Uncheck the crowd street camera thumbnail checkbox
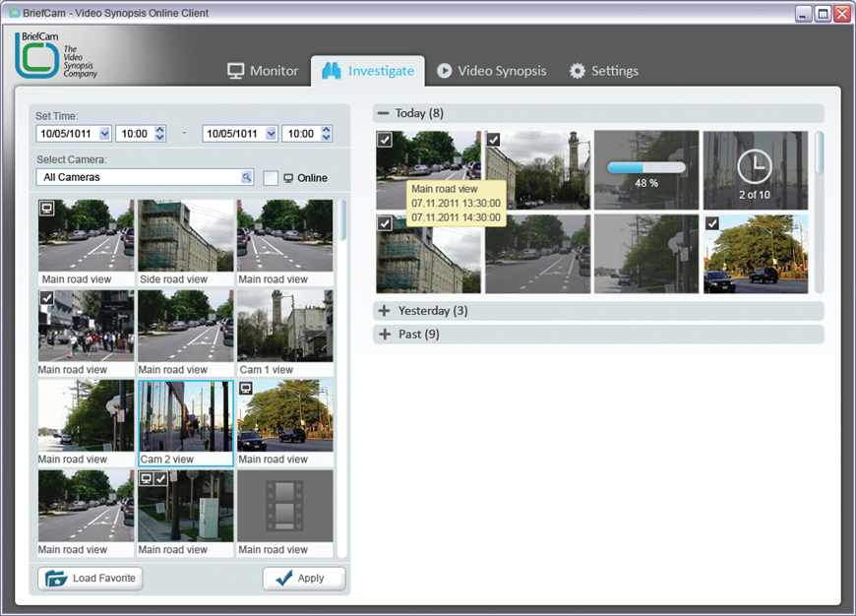This screenshot has width=856, height=616. 46,297
